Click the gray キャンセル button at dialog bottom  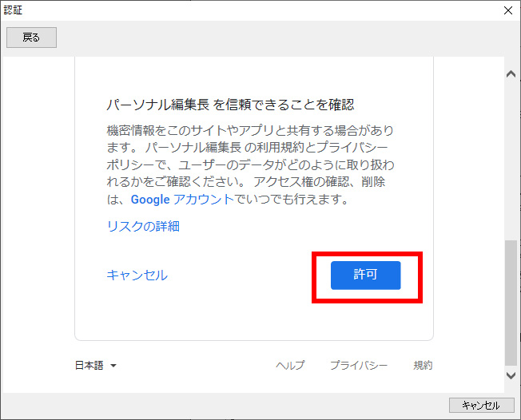pyautogui.click(x=482, y=405)
